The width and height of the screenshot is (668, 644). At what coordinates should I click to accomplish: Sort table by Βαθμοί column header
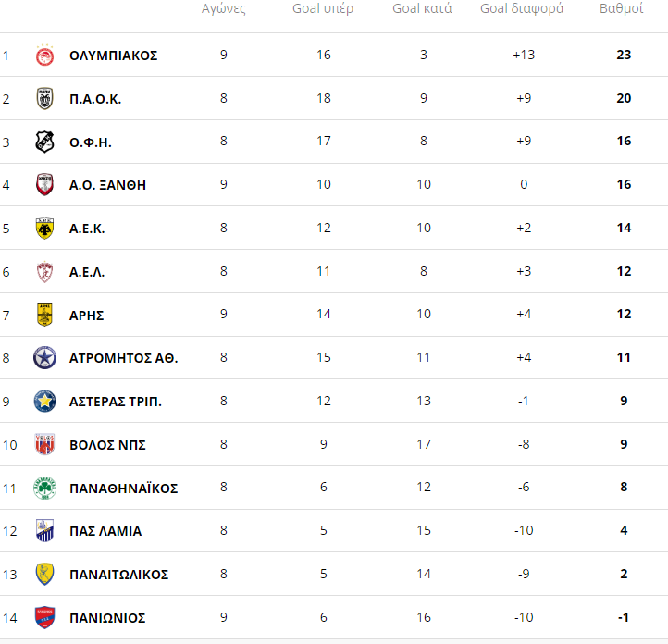(621, 8)
